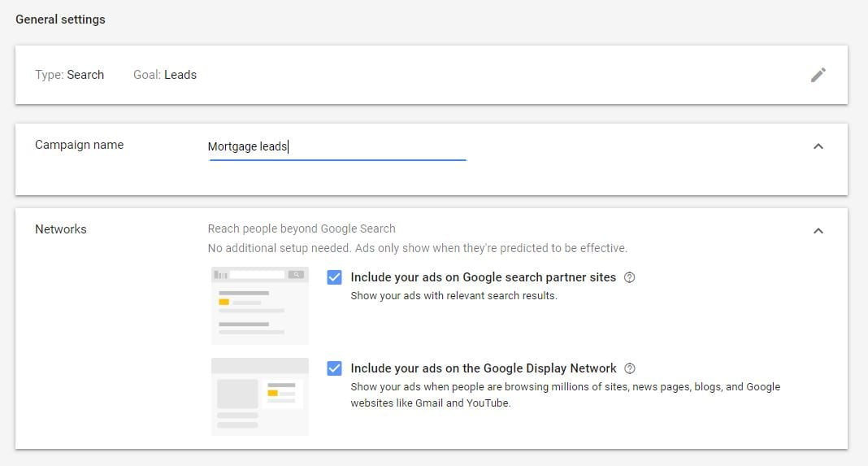Viewport: 868px width, 466px height.
Task: Select the Goal: Leads label
Action: click(x=165, y=75)
